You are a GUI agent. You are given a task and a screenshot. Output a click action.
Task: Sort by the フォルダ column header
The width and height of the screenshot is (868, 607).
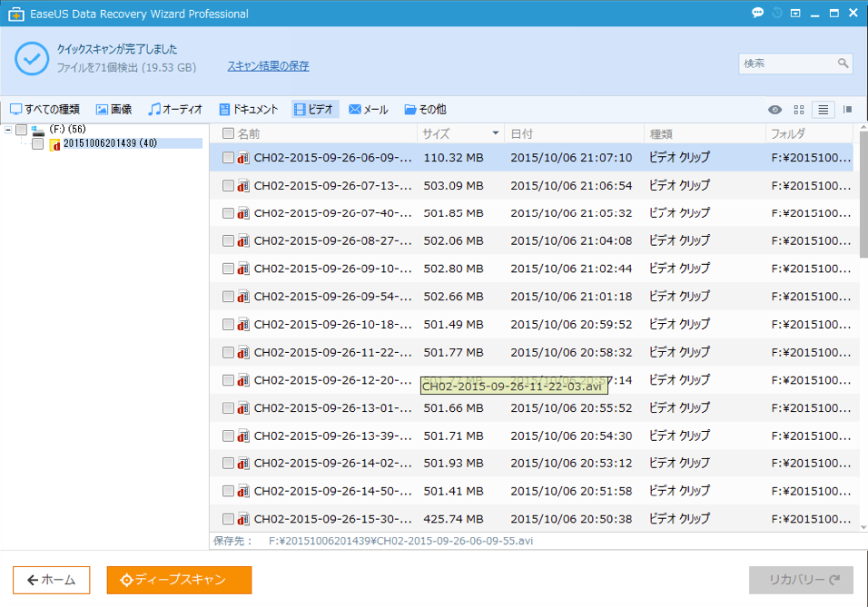(788, 134)
